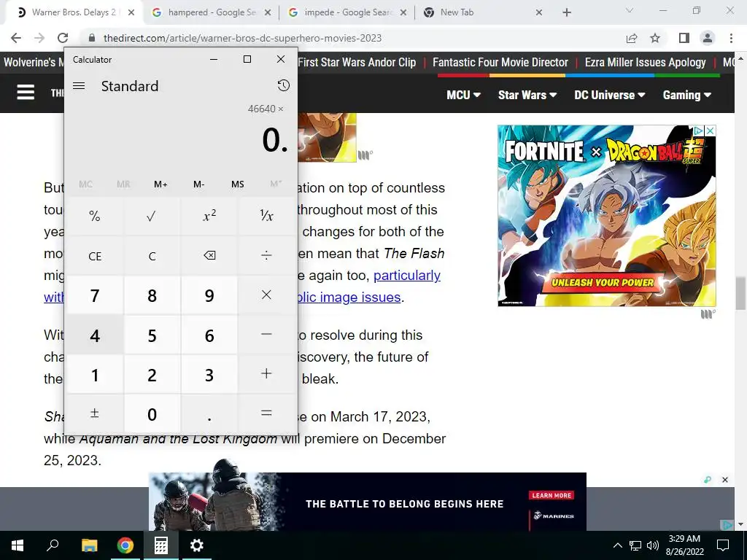Click digit 7 in Calculator
Image resolution: width=747 pixels, height=560 pixels.
(95, 295)
